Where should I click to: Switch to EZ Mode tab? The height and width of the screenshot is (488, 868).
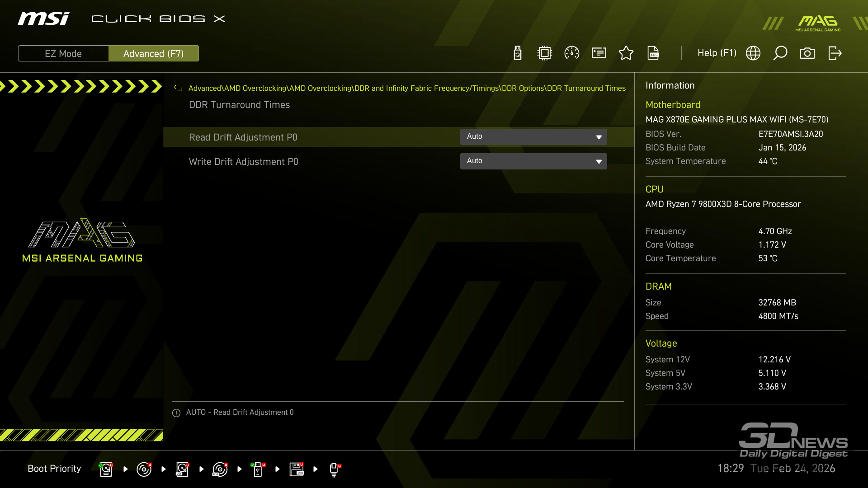pos(63,53)
